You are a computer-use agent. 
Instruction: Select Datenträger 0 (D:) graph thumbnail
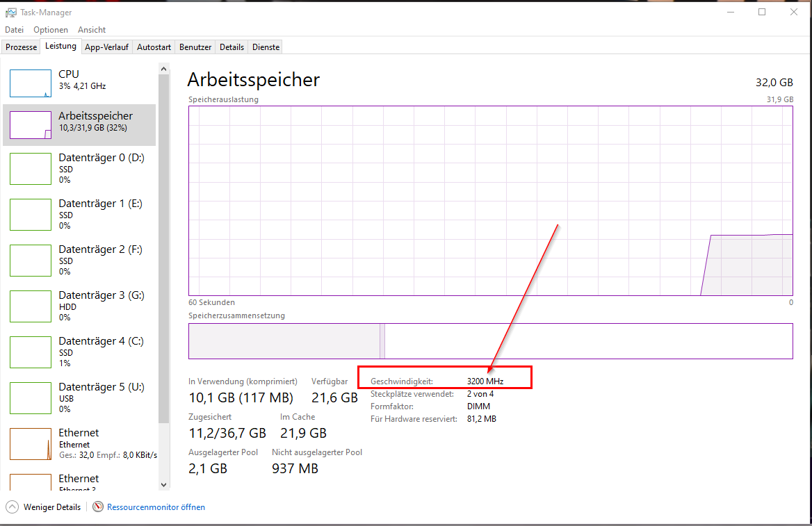point(31,169)
